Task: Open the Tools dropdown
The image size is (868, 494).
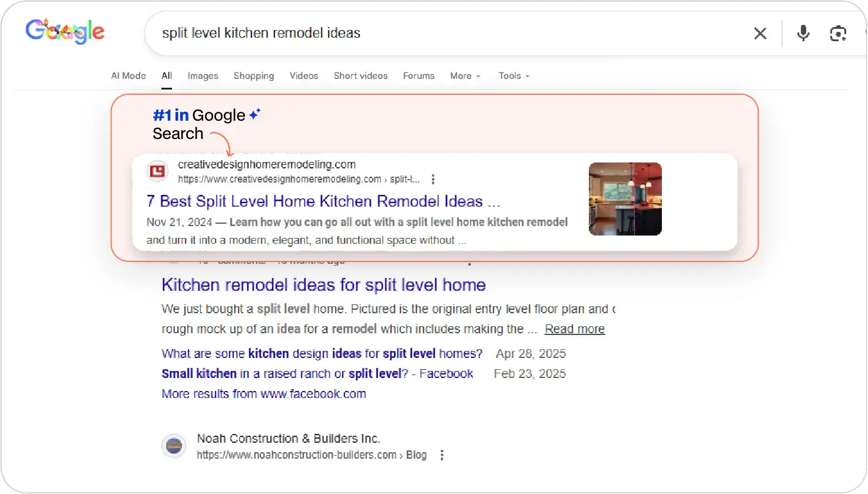Action: point(513,76)
